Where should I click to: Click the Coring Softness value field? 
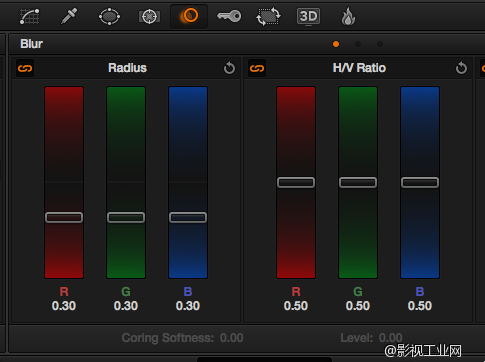[x=232, y=338]
